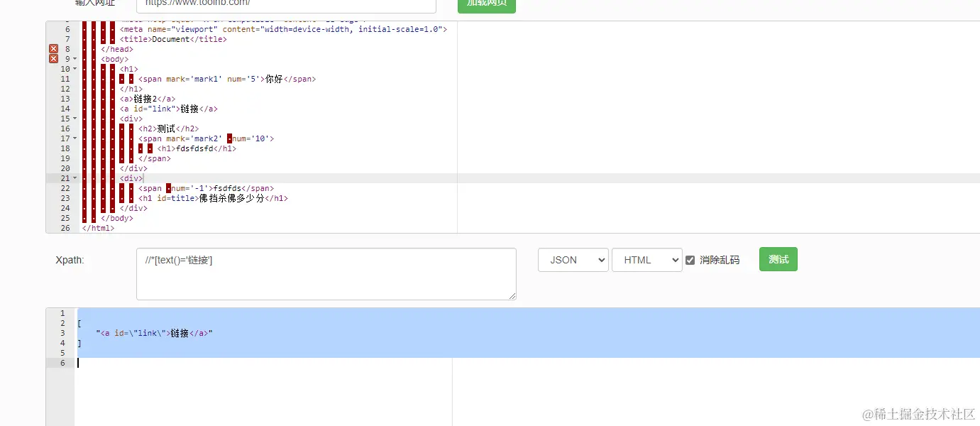Click the fdsfdsfd heading on line 18

coord(194,148)
